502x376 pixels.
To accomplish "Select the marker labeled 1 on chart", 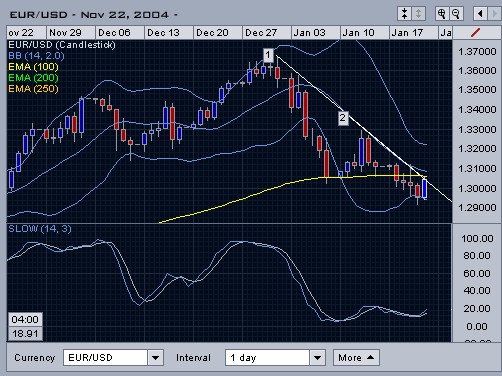I will point(268,55).
